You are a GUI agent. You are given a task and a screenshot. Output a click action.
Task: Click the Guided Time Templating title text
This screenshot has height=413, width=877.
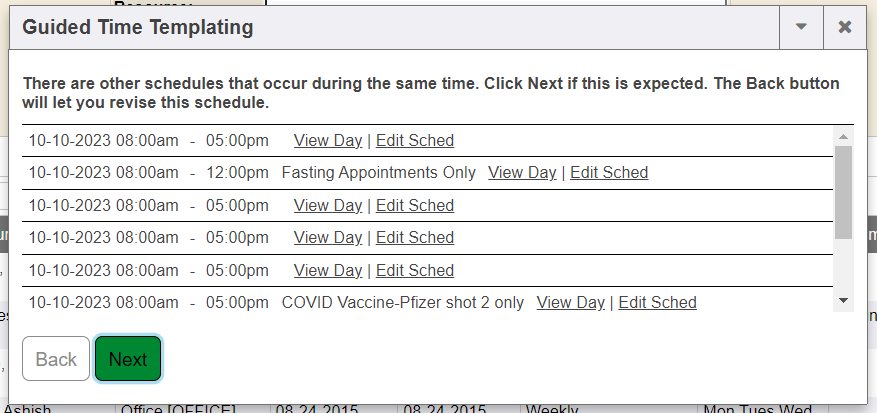point(138,27)
